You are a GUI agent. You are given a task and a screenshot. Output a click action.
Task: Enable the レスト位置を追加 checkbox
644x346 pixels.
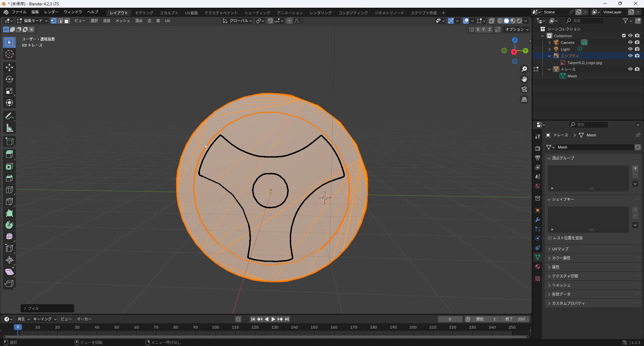pyautogui.click(x=550, y=238)
